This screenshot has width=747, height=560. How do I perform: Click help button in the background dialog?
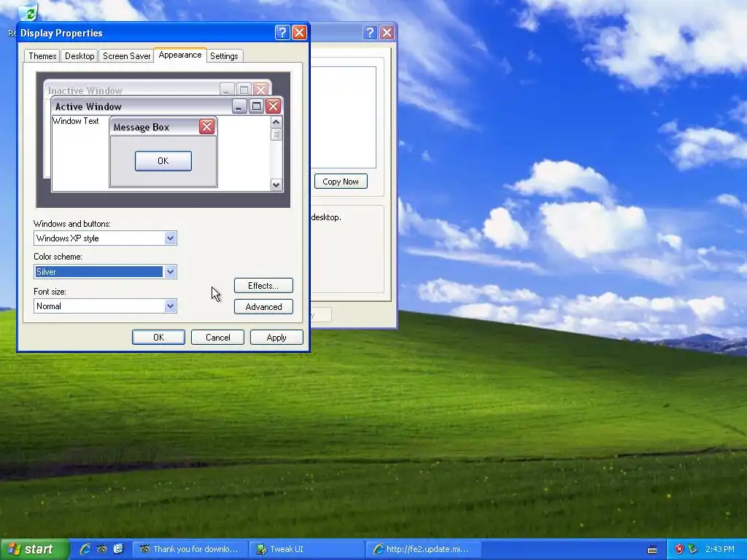click(x=370, y=32)
